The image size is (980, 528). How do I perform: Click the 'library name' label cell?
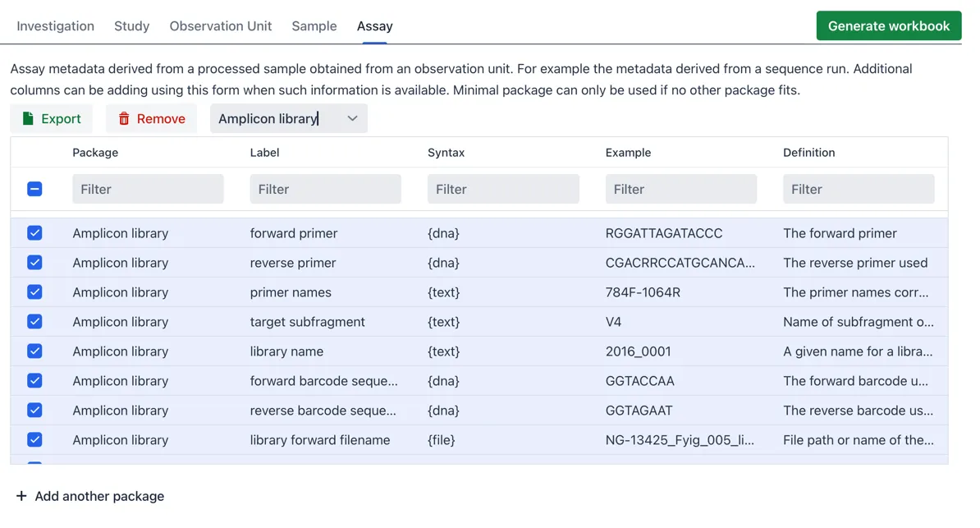(x=287, y=351)
